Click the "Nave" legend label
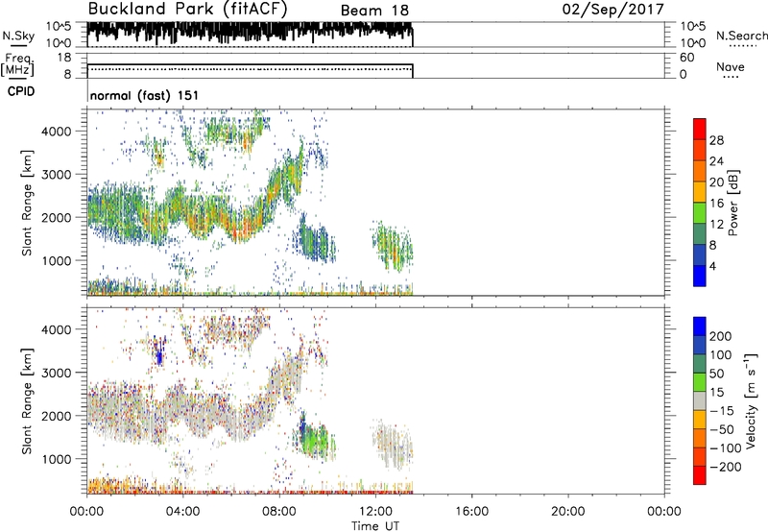The width and height of the screenshot is (768, 532). pos(731,67)
